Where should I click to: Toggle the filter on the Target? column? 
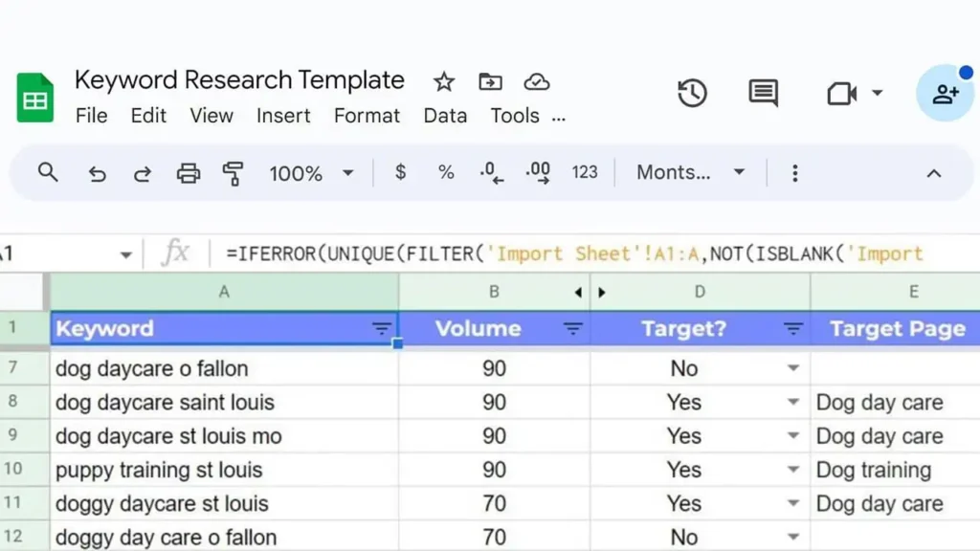click(793, 328)
